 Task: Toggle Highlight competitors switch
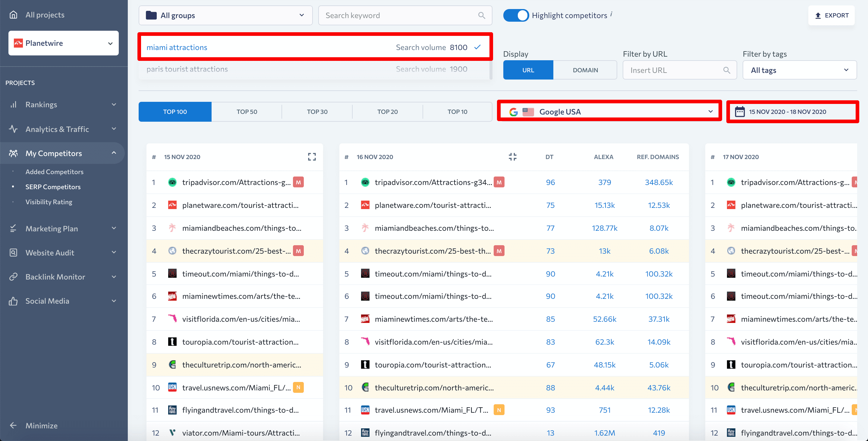point(516,15)
